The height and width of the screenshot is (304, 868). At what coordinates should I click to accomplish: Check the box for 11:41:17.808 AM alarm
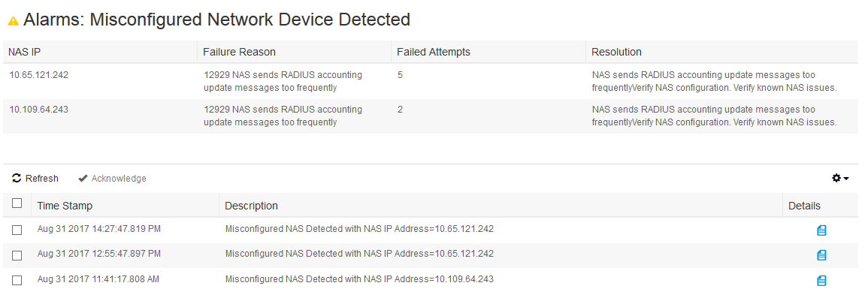17,280
